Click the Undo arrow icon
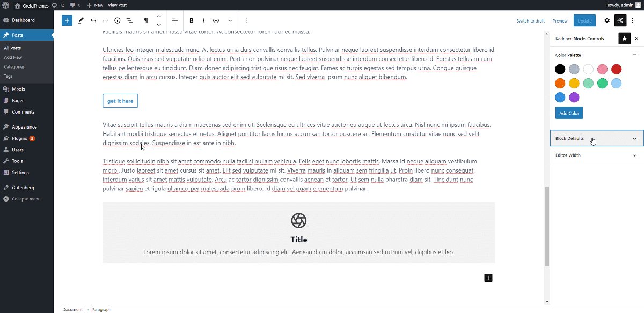 93,20
